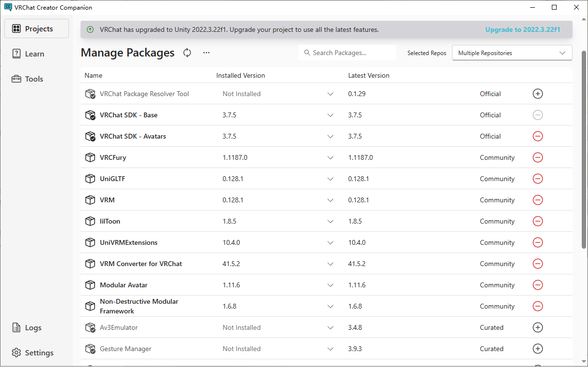Add the VRChat Package Resolver Tool
588x367 pixels.
point(538,94)
